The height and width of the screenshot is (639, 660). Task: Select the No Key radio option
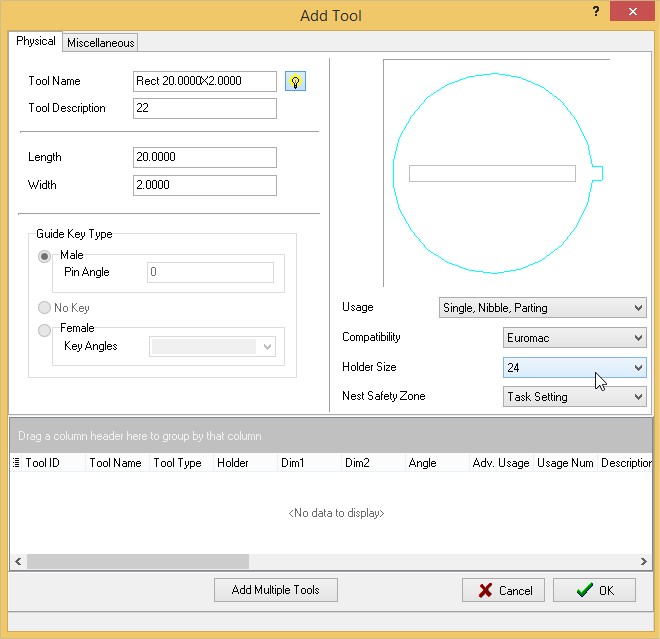[x=45, y=308]
